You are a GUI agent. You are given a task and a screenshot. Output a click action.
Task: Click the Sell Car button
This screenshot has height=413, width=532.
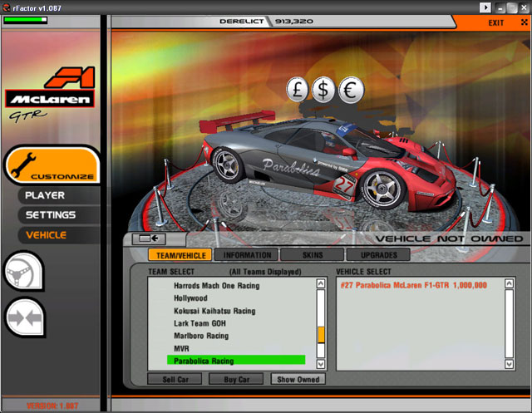pyautogui.click(x=175, y=379)
